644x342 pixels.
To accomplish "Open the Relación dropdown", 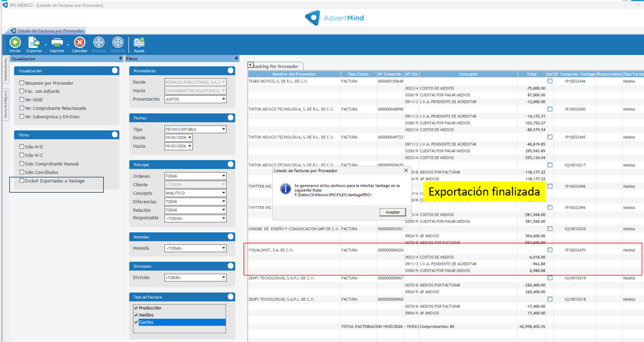I will pyautogui.click(x=224, y=210).
